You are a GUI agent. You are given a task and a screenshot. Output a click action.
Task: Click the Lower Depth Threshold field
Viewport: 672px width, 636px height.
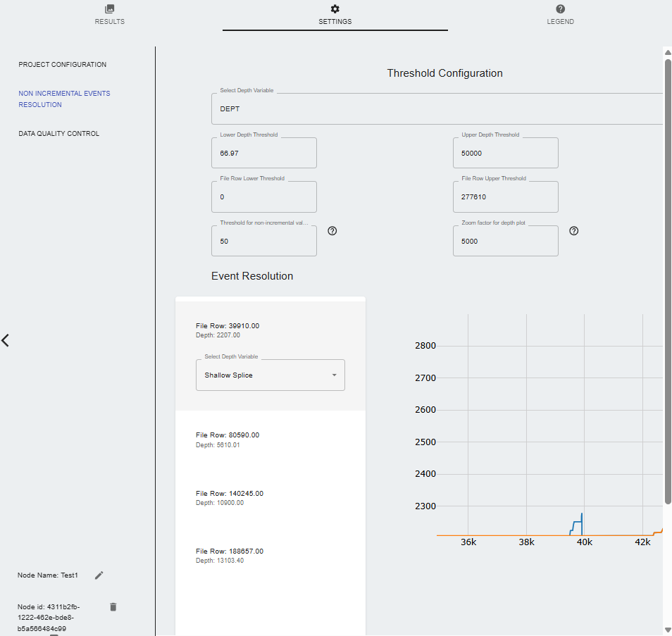tap(263, 154)
